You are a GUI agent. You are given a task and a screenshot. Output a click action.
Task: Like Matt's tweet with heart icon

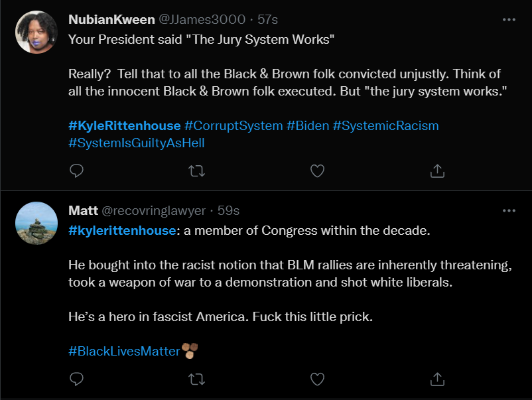pyautogui.click(x=318, y=379)
